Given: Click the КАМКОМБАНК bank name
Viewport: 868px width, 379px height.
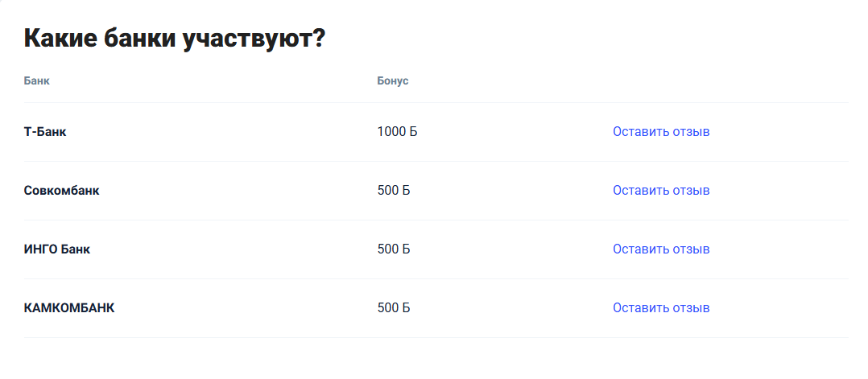Looking at the screenshot, I should coord(69,308).
